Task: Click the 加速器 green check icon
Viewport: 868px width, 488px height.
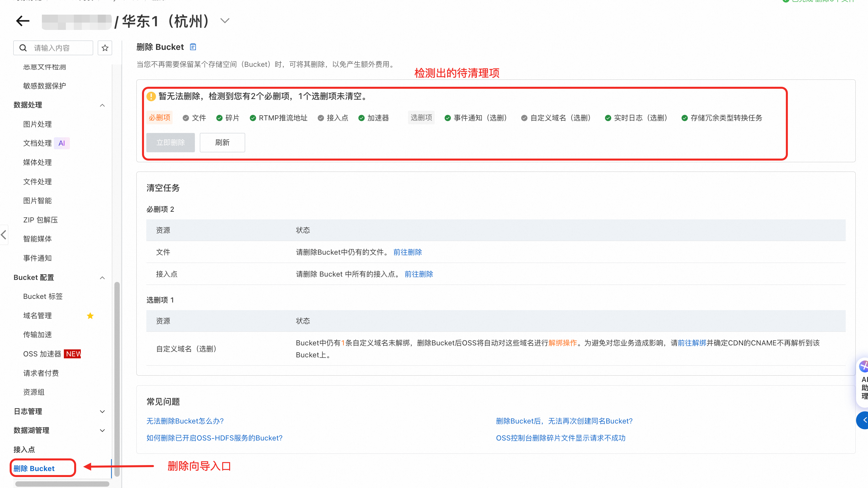Action: (362, 118)
